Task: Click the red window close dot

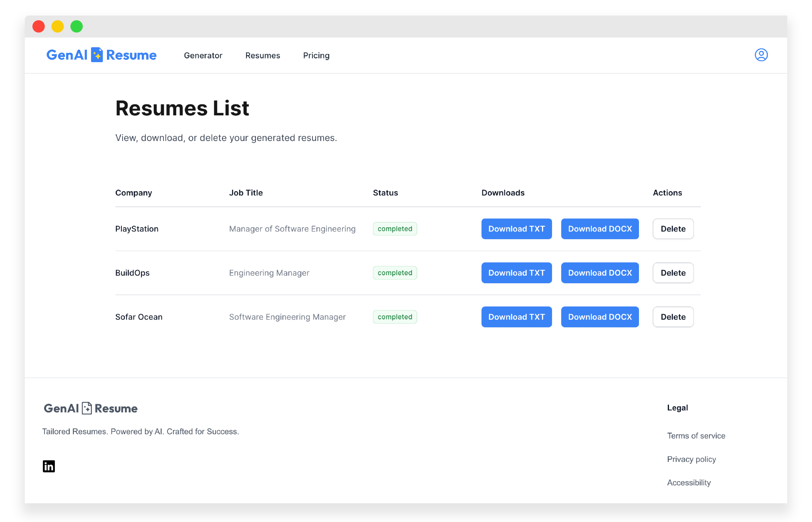Action: (x=39, y=26)
